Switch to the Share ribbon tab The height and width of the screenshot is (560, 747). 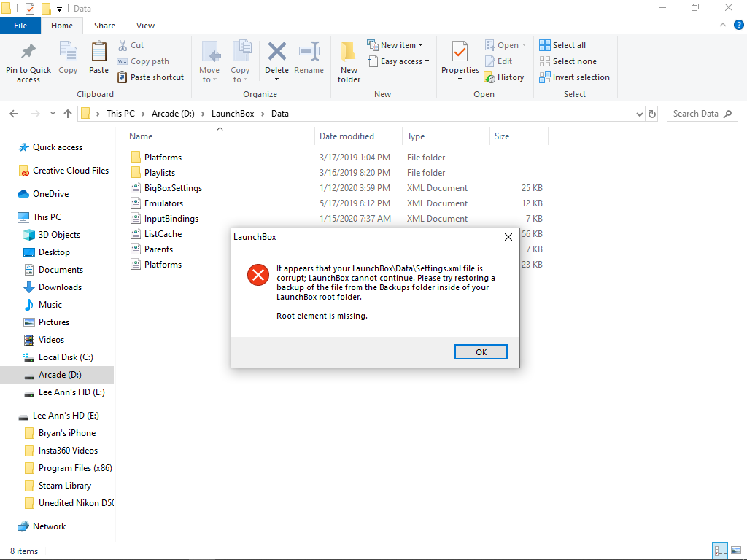click(x=104, y=26)
